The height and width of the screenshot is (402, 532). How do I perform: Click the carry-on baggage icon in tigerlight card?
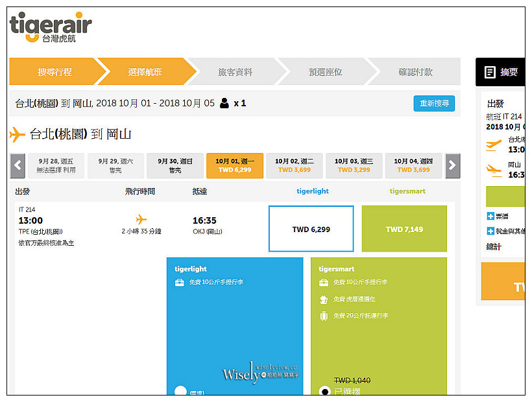pos(180,282)
